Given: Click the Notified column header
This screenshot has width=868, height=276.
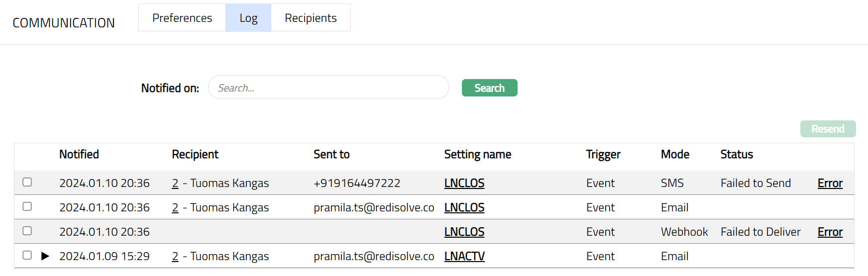Looking at the screenshot, I should [79, 155].
